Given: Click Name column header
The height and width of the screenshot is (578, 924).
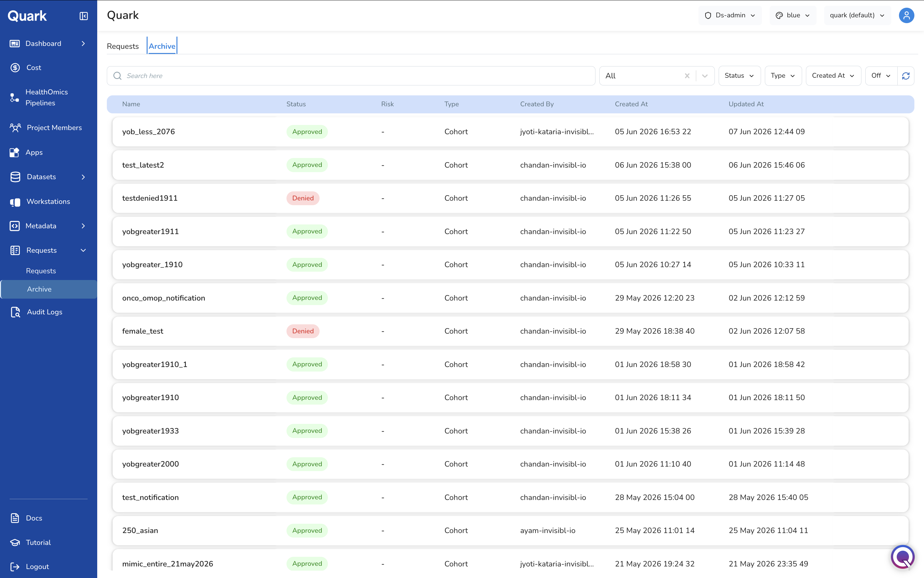Looking at the screenshot, I should click(x=131, y=104).
